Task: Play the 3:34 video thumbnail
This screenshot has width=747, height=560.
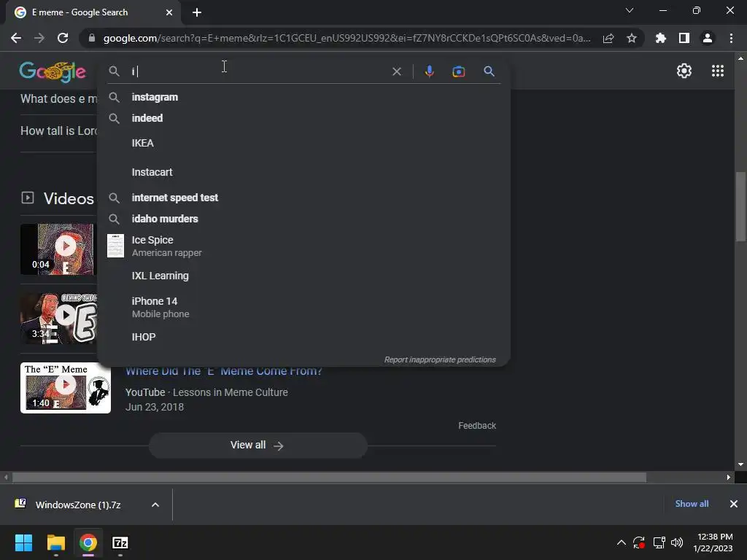Action: pos(58,318)
